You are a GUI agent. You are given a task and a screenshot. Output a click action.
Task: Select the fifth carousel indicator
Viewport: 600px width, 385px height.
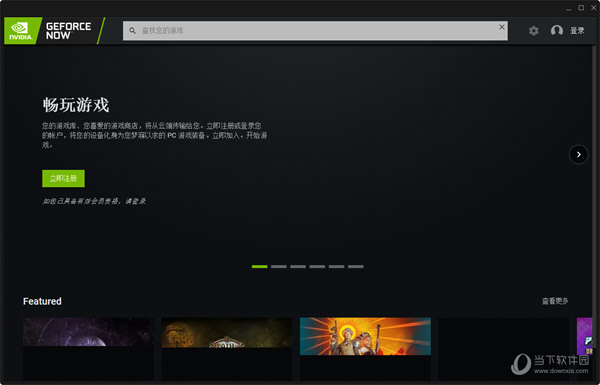coord(336,266)
